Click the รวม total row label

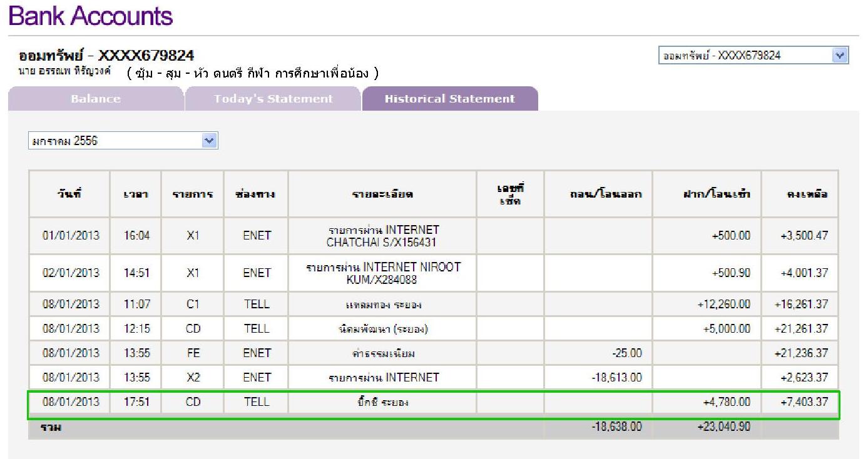tap(52, 428)
